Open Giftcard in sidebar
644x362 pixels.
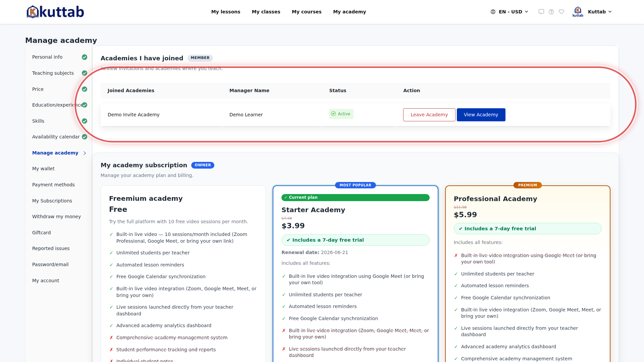click(42, 233)
